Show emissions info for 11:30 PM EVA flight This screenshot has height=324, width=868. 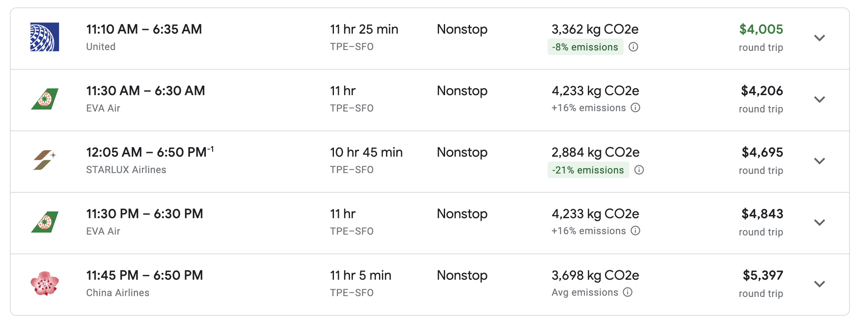pos(635,231)
